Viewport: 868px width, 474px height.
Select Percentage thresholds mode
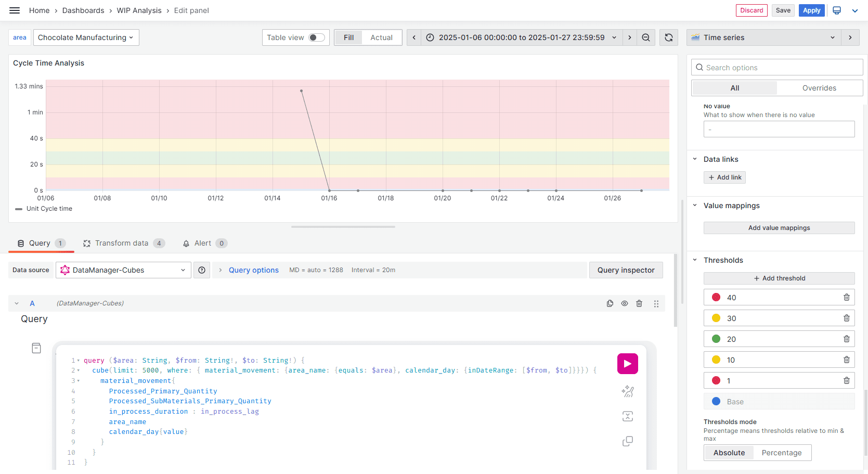click(x=781, y=453)
